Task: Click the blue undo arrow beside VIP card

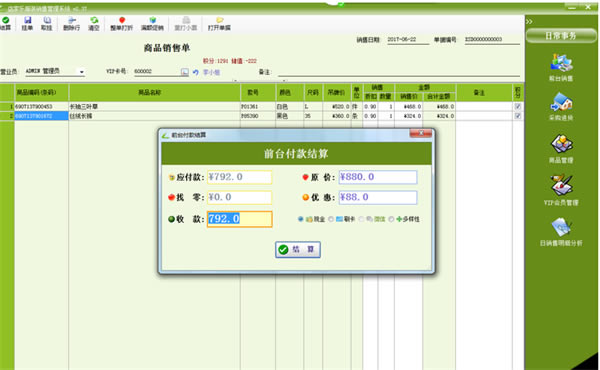Action: click(x=196, y=72)
